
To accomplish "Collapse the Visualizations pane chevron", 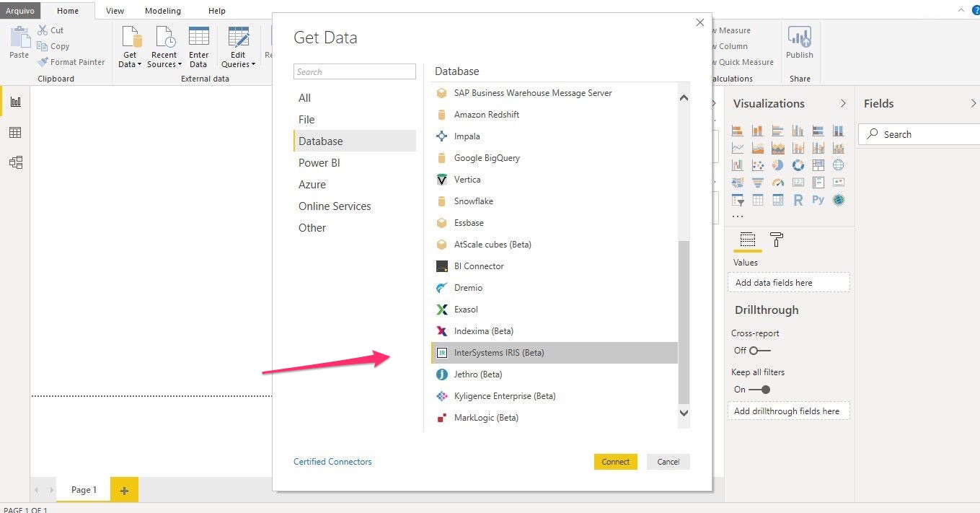I will point(843,104).
